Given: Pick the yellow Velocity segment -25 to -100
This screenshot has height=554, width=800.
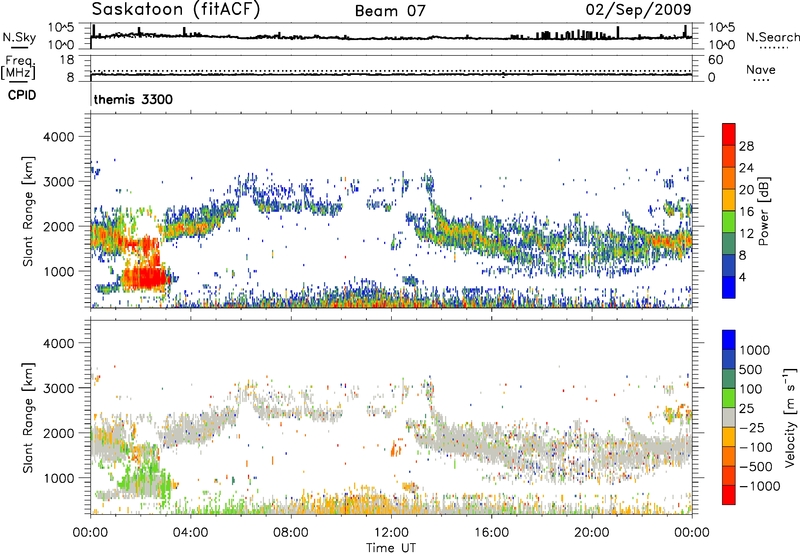Looking at the screenshot, I should tap(729, 437).
